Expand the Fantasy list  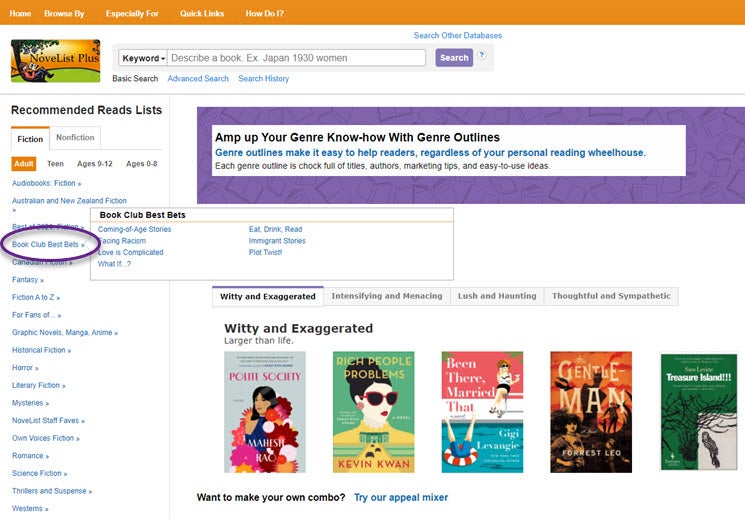[x=28, y=279]
